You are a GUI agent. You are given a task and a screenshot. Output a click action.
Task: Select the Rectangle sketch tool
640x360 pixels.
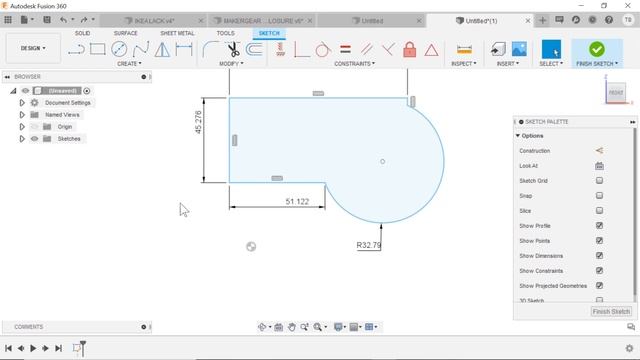tap(98, 49)
